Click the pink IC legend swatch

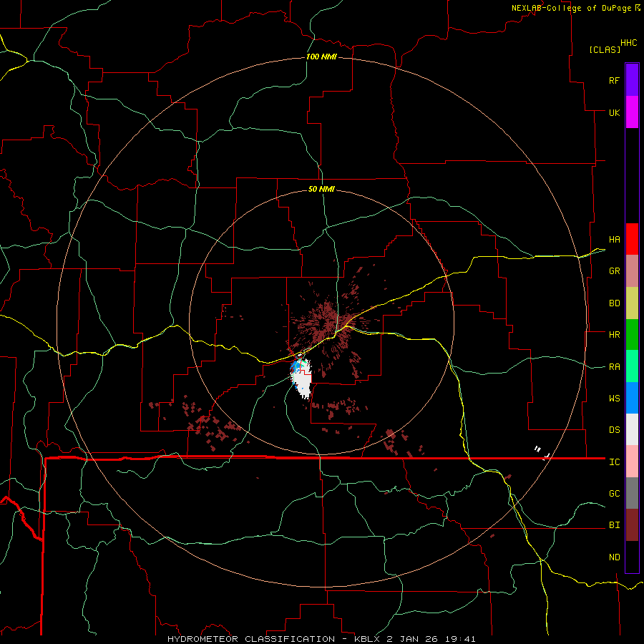coord(632,462)
